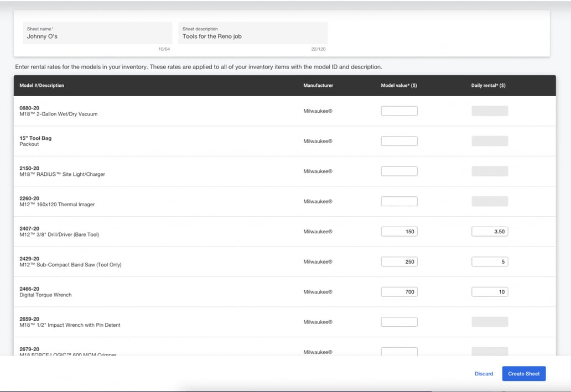571x392 pixels.
Task: Click the Discard link
Action: pyautogui.click(x=484, y=374)
